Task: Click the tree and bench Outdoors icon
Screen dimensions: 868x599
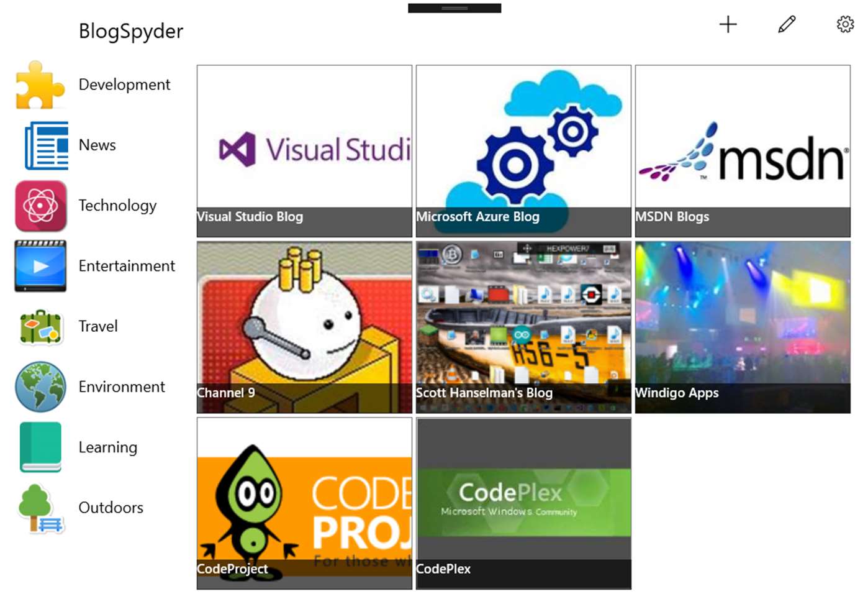Action: pyautogui.click(x=41, y=508)
